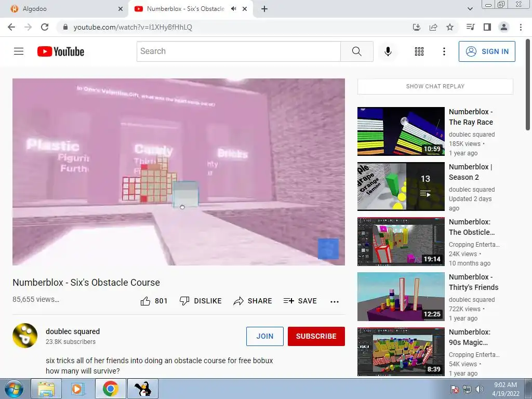Click the SUBSCRIBE button

[316, 336]
